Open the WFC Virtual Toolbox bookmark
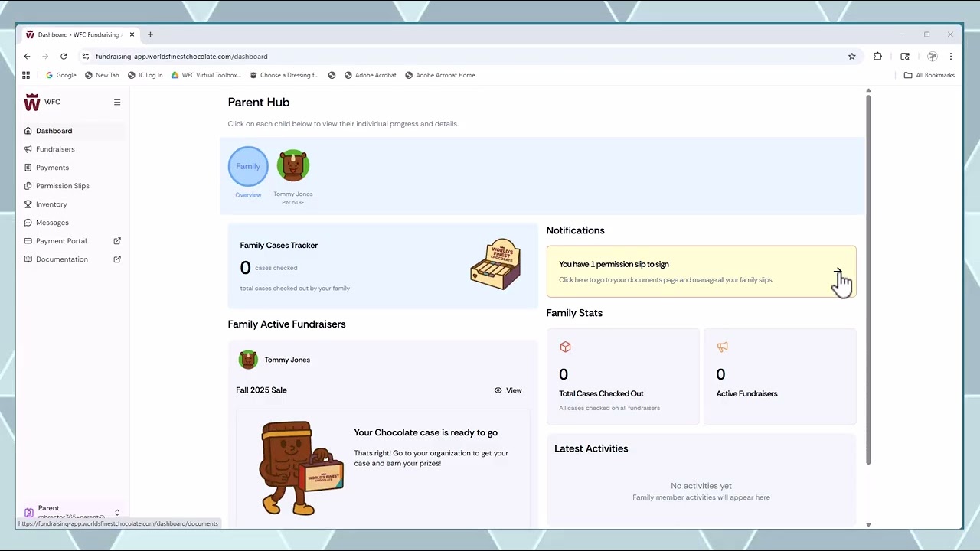 pyautogui.click(x=206, y=75)
